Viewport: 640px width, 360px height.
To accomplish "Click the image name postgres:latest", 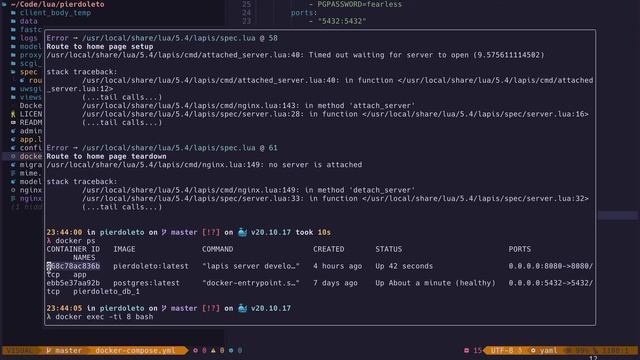I will click(x=147, y=283).
